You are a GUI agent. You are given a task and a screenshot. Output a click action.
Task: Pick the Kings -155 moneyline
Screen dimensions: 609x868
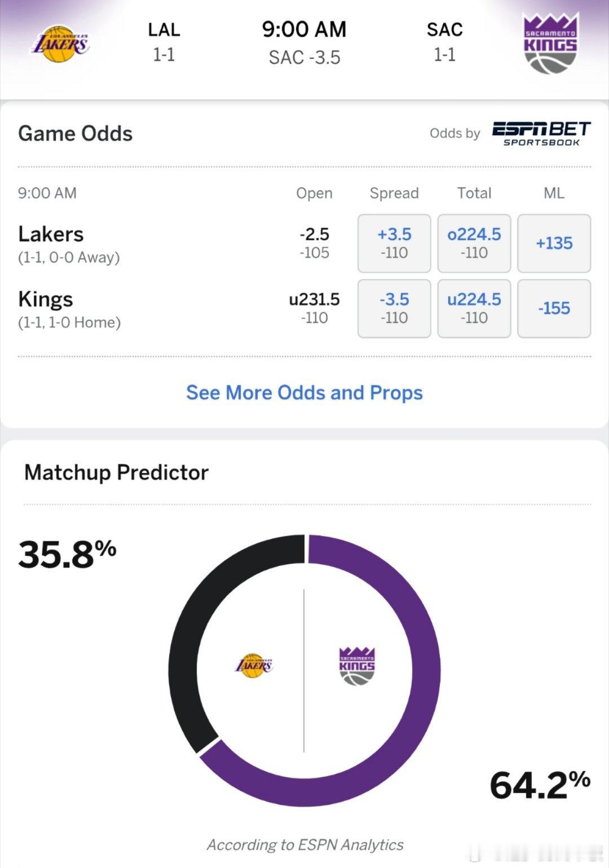[554, 308]
